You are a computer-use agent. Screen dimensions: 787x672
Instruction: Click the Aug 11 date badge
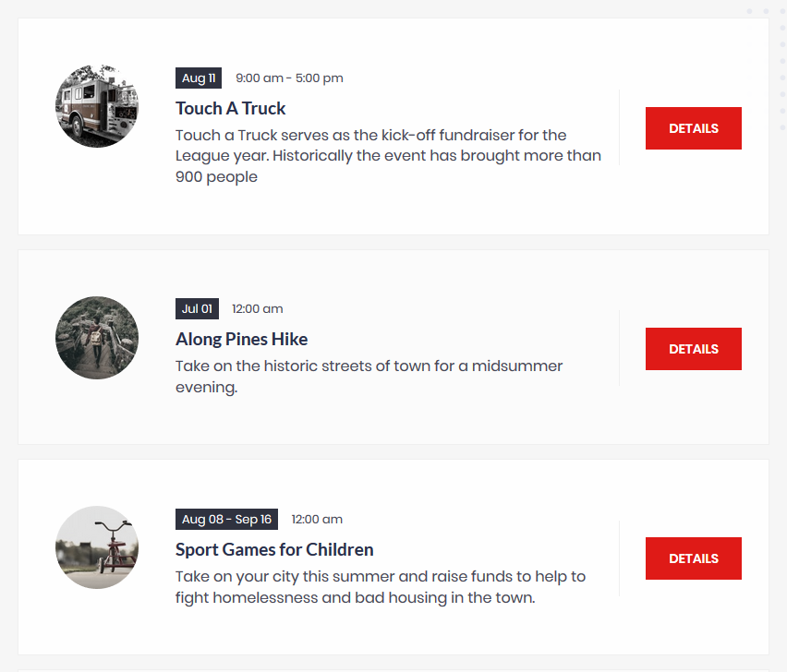(x=199, y=78)
